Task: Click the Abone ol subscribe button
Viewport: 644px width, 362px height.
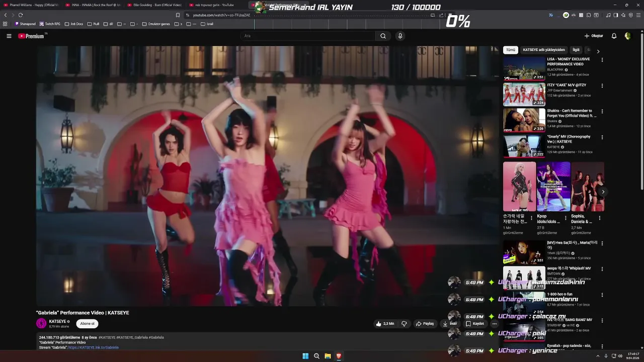Action: [x=87, y=324]
